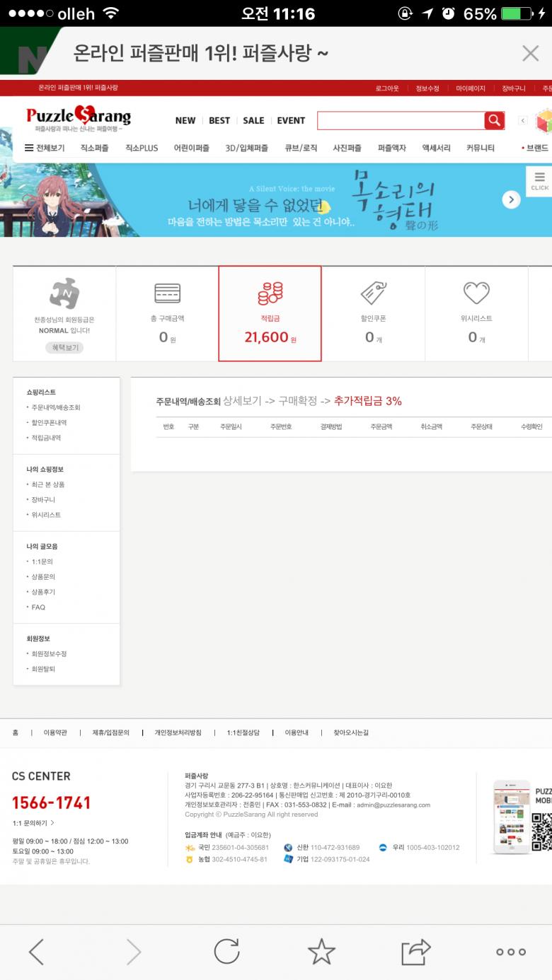Close the banner with X button
552x980 pixels.
[530, 53]
